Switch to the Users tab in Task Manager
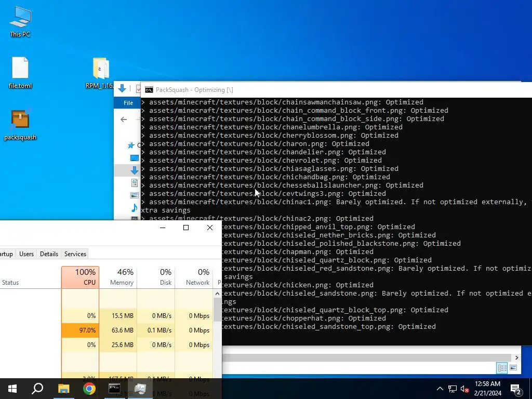The width and height of the screenshot is (532, 399). coord(26,254)
